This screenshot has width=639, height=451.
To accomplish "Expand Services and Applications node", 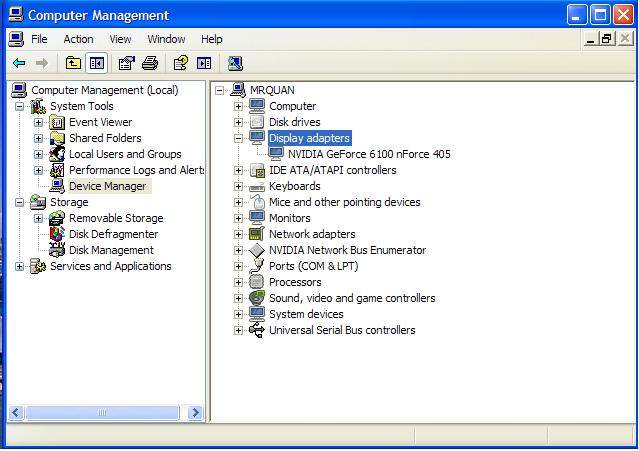I will [20, 266].
